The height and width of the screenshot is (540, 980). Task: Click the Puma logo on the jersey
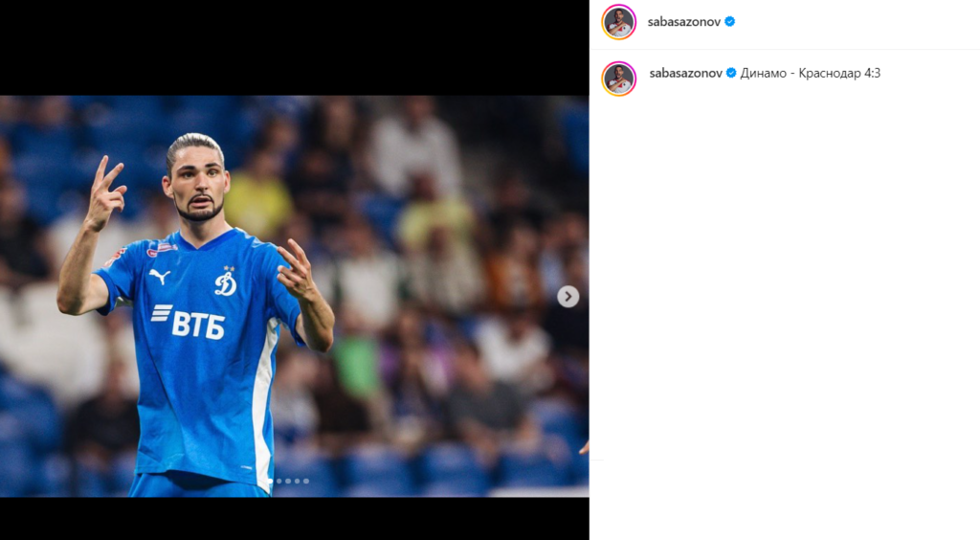point(160,277)
